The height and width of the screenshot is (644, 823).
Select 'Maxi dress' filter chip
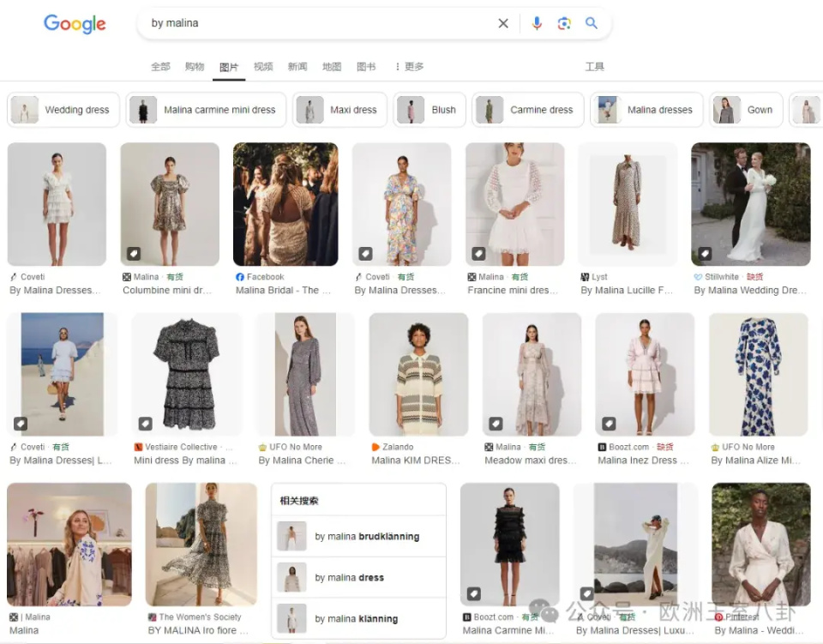pyautogui.click(x=339, y=110)
